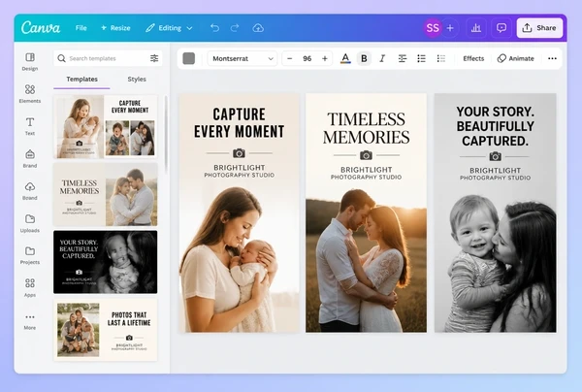This screenshot has height=392, width=582.
Task: Open the comments icon
Action: point(501,28)
